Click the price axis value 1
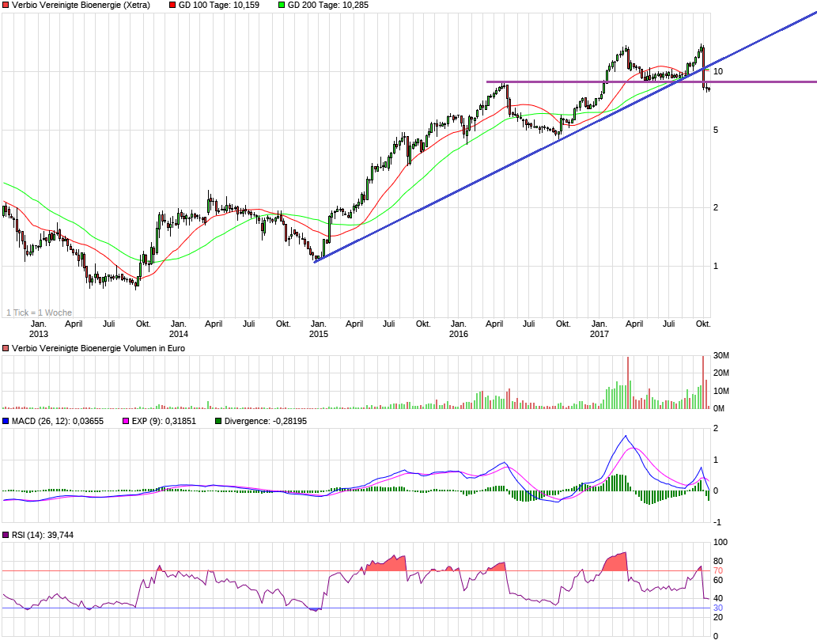The image size is (817, 644). click(x=716, y=267)
